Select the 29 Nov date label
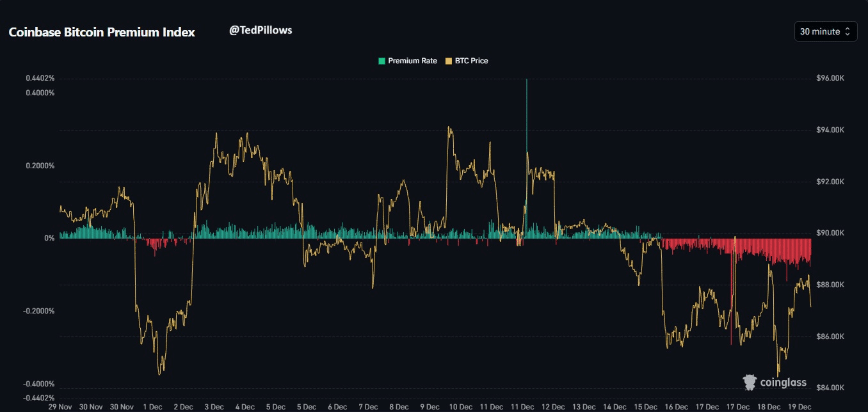Viewport: 868px width, 412px height. pos(60,406)
